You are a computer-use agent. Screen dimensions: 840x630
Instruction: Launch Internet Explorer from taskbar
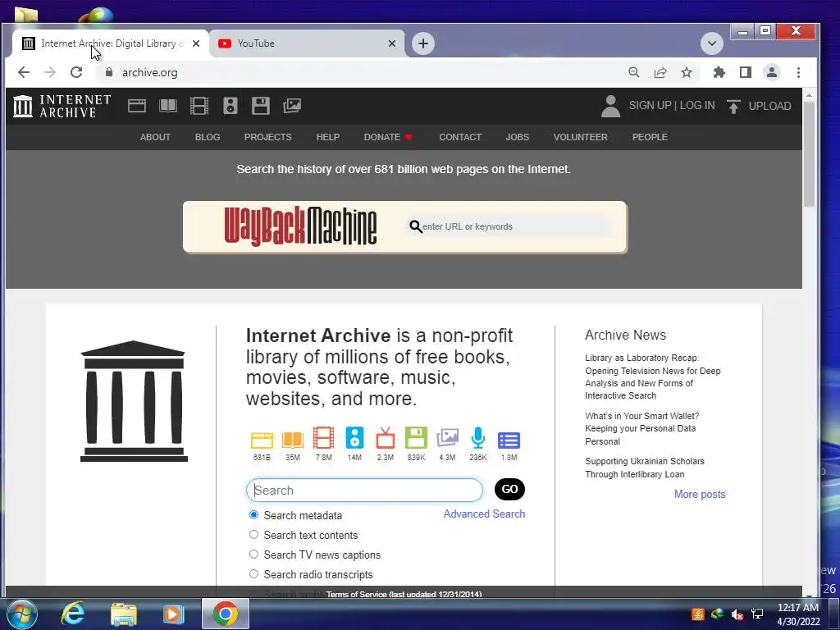(73, 614)
